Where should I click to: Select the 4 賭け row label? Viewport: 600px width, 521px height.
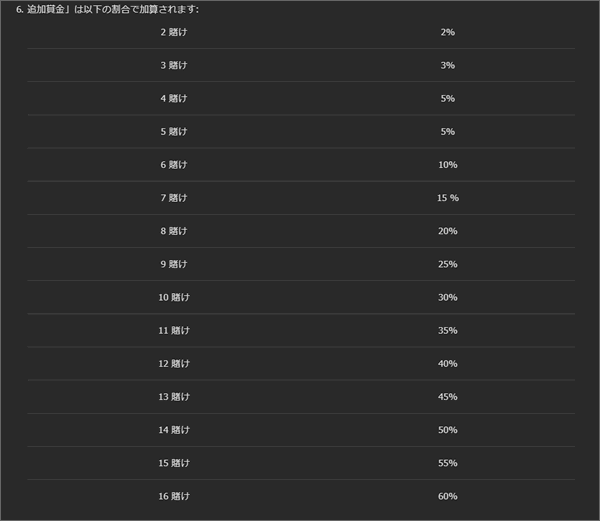[x=174, y=98]
